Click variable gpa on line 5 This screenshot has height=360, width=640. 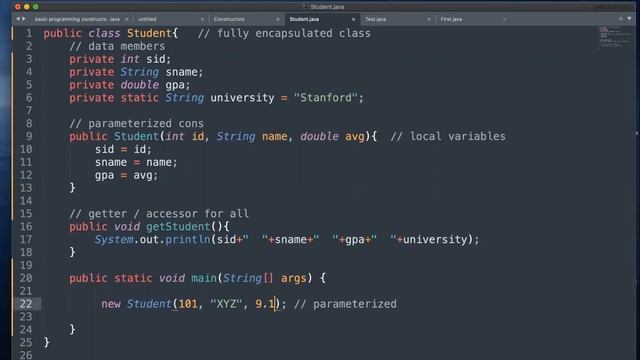(175, 85)
